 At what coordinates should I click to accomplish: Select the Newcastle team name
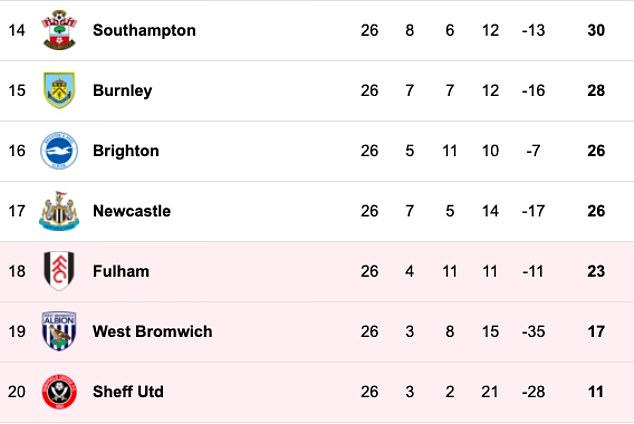click(x=132, y=211)
